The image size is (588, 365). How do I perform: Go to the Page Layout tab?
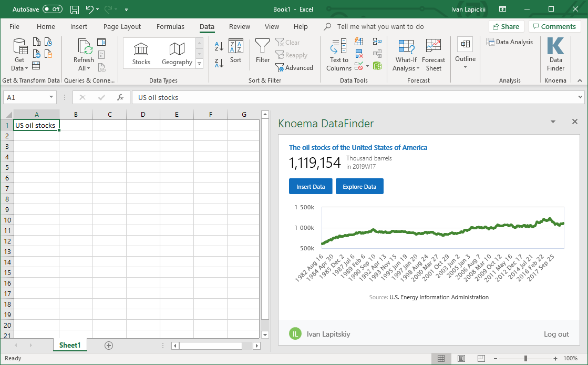[x=122, y=27]
